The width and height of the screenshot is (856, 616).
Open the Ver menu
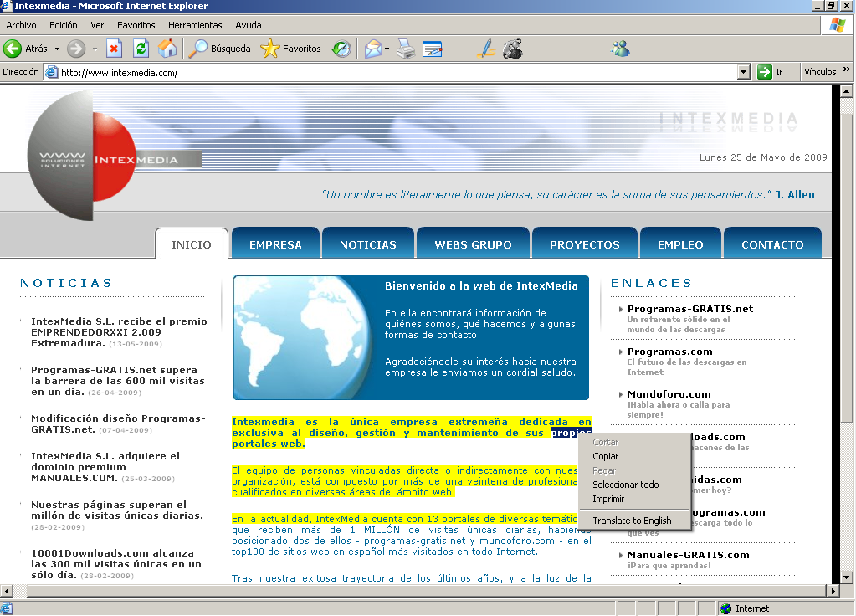[x=97, y=25]
